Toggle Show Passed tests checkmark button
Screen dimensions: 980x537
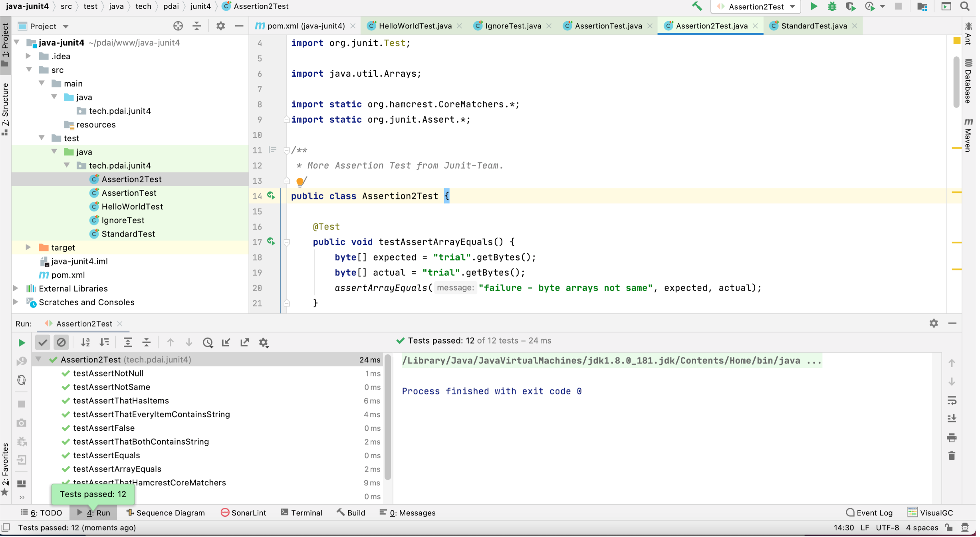click(x=43, y=343)
